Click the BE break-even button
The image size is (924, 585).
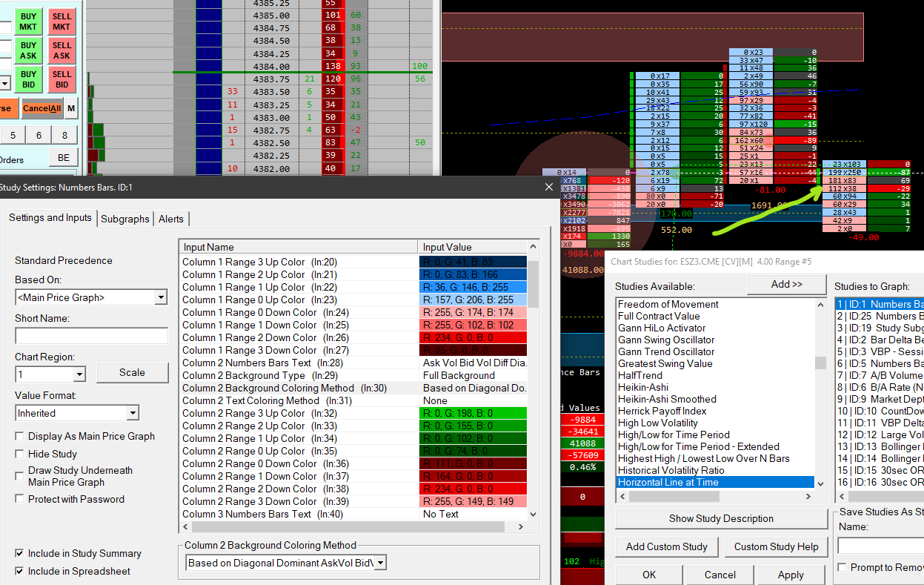64,158
